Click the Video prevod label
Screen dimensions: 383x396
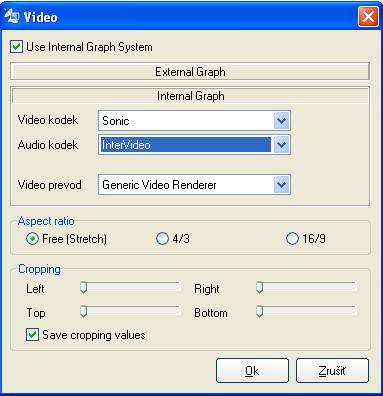[50, 185]
